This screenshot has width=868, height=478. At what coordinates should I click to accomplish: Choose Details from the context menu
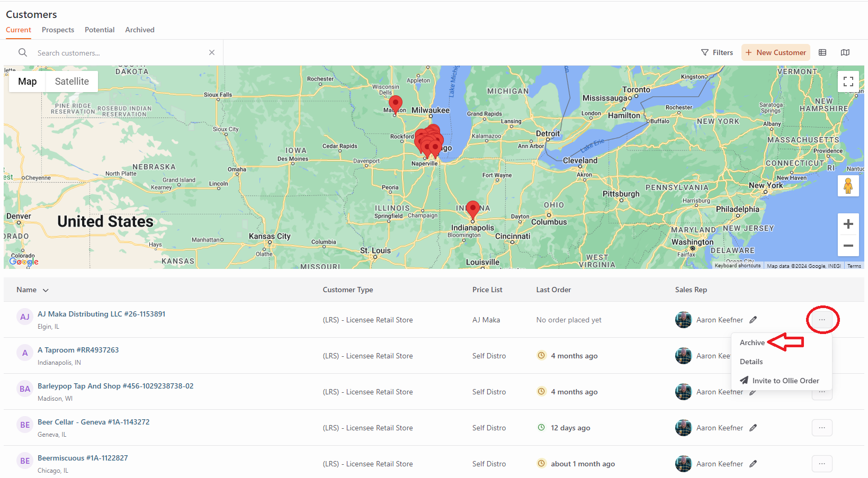(751, 362)
